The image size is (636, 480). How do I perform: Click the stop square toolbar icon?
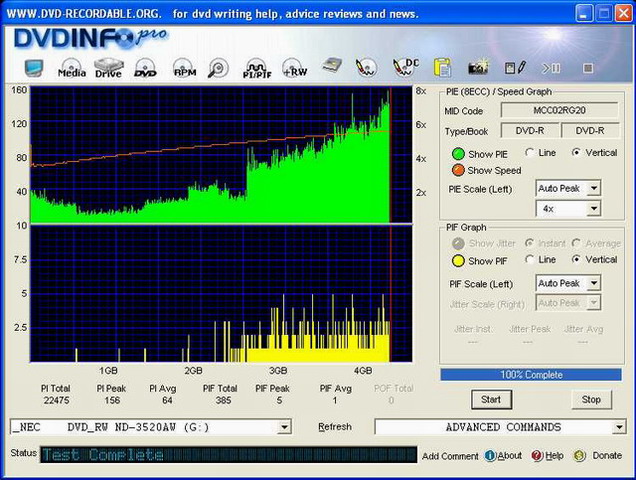[x=588, y=68]
